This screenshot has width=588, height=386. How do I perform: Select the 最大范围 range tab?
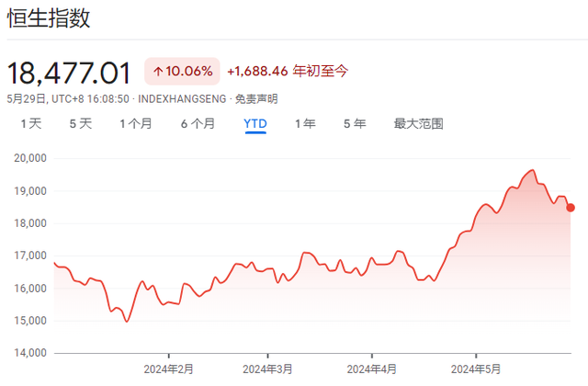point(419,123)
